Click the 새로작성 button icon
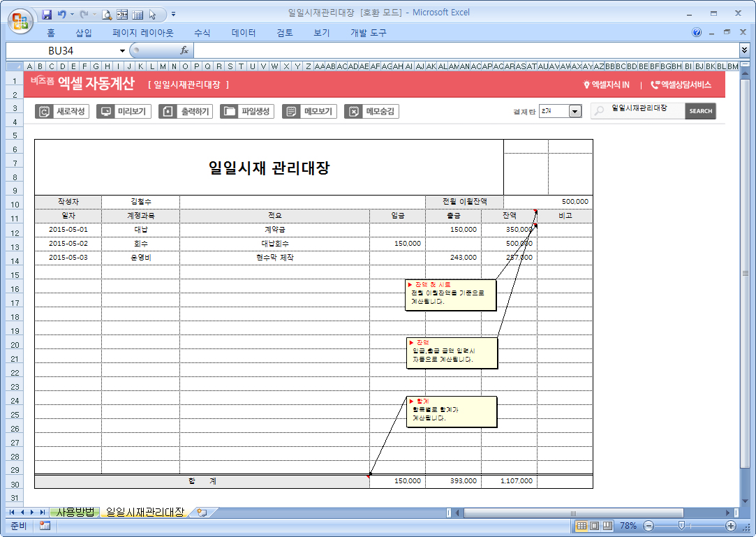Screen dimensions: 756x537 pos(44,112)
